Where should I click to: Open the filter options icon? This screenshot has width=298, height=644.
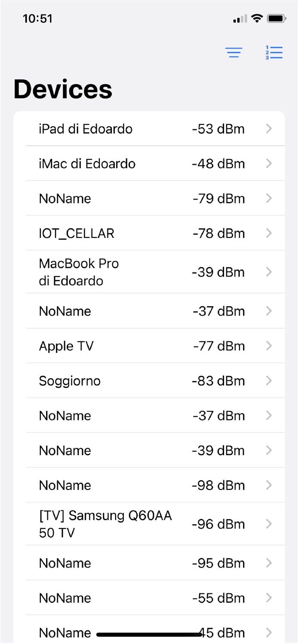coord(234,52)
